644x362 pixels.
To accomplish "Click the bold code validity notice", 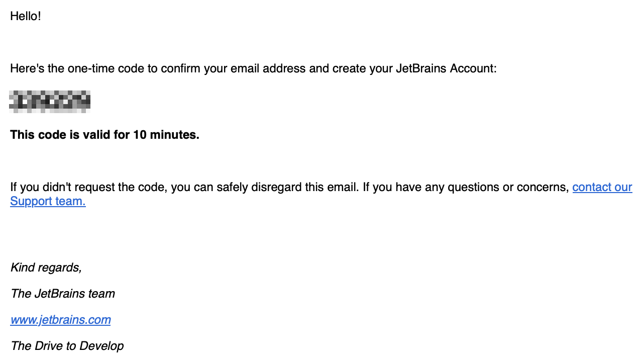I will [104, 135].
